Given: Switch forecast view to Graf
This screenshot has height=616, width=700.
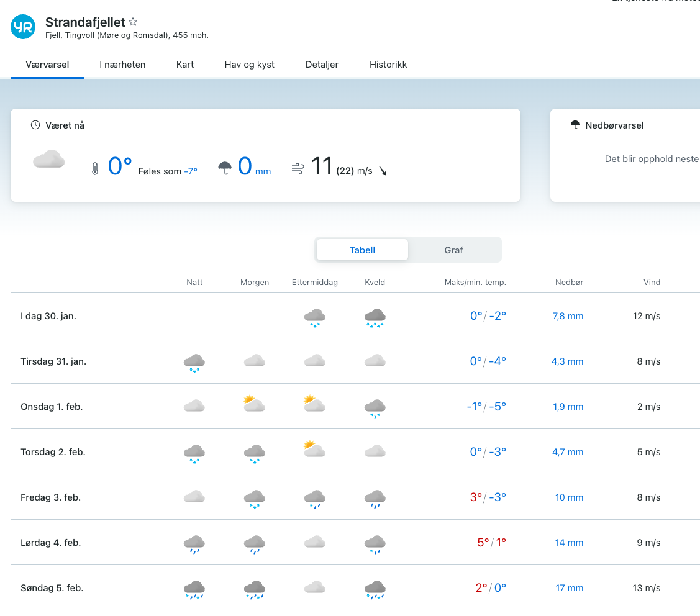Looking at the screenshot, I should pos(453,250).
